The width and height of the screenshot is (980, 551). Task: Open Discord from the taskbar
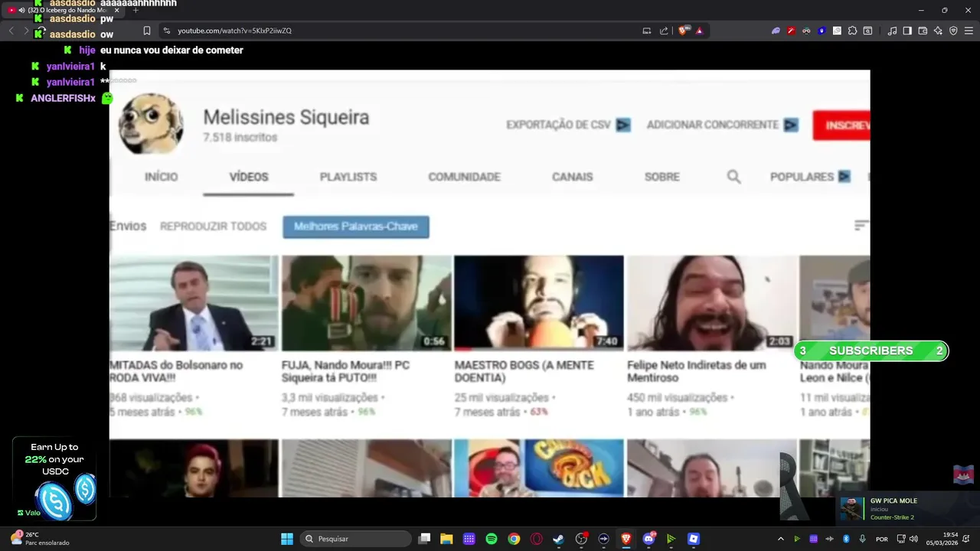[648, 539]
